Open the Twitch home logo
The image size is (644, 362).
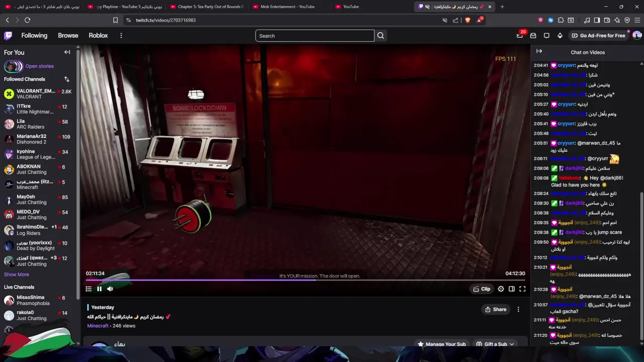click(8, 36)
